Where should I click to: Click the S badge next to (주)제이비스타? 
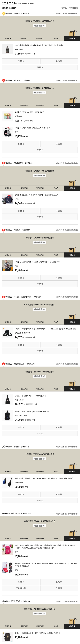[4, 364]
